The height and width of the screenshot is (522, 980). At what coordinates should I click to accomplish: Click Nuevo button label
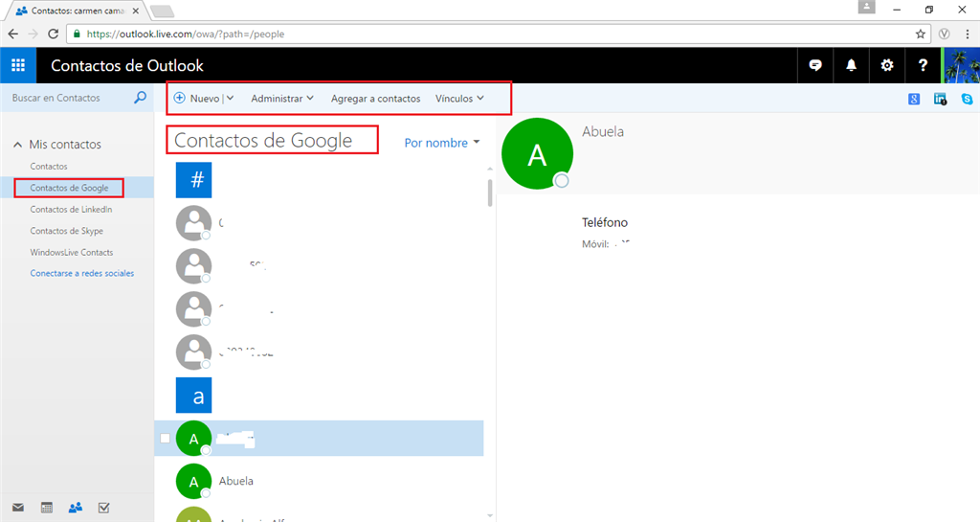click(205, 98)
